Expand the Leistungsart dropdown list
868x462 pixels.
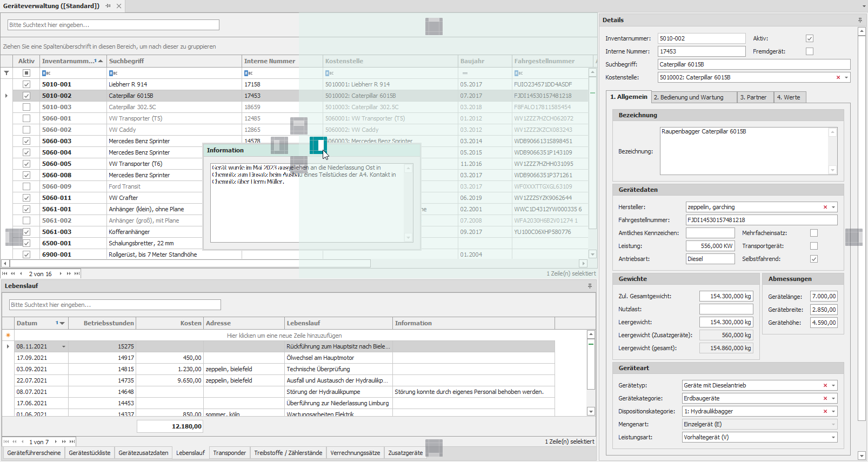pos(833,437)
